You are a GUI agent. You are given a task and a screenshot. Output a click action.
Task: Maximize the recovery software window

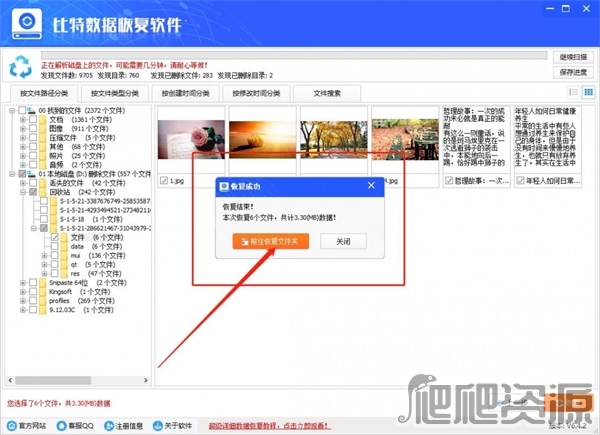(566, 8)
